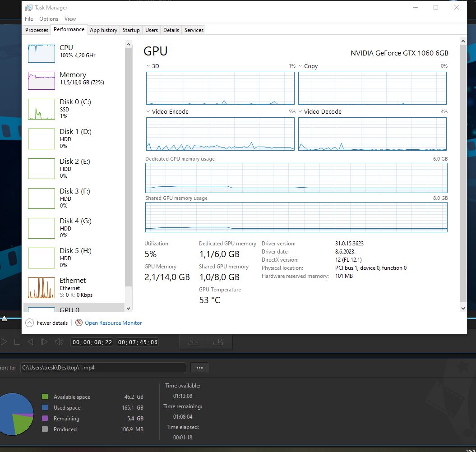Select the Ethernet network graph thumbnail
Image resolution: width=476 pixels, height=452 pixels.
pyautogui.click(x=41, y=288)
